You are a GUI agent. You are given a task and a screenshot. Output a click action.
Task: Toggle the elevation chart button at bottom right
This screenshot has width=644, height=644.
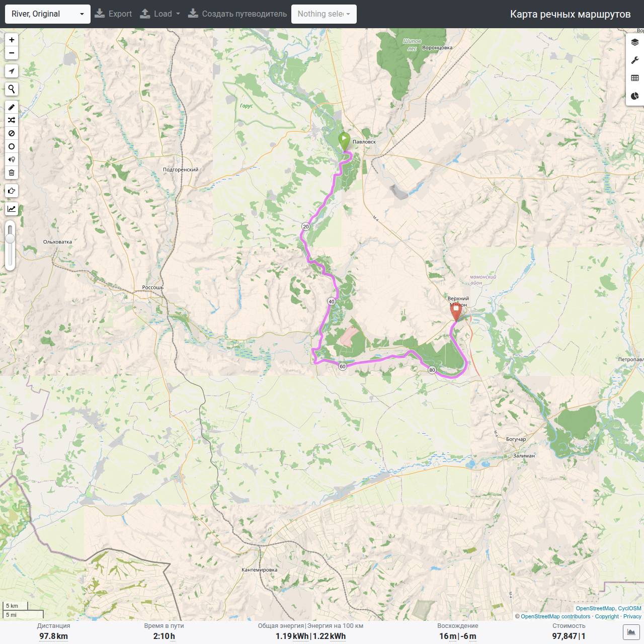point(631,632)
